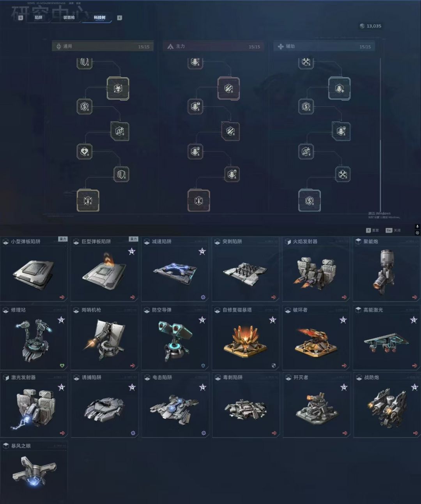
Task: Select the large bottom node in 通用 column
Action: pyautogui.click(x=88, y=201)
